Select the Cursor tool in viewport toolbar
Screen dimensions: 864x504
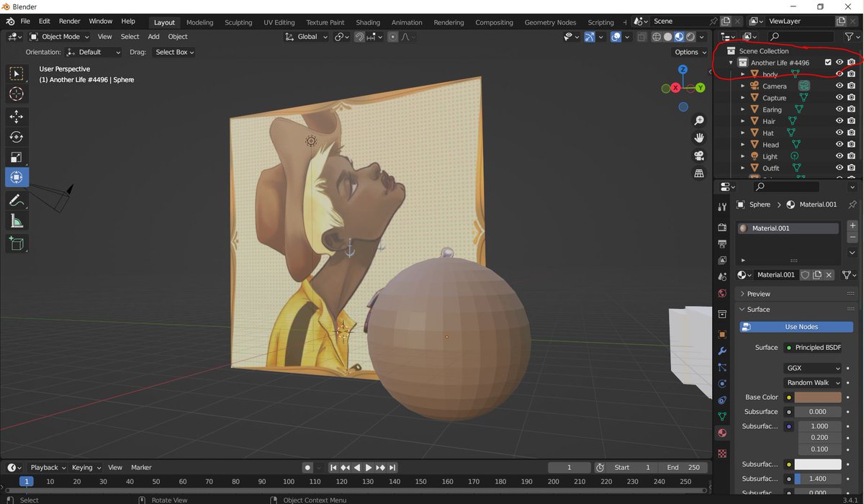click(17, 94)
